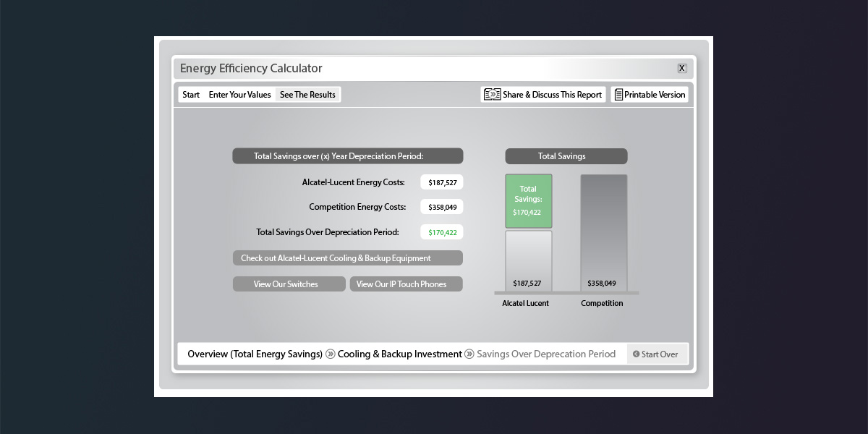Go to the Start tab
868x434 pixels.
point(191,95)
